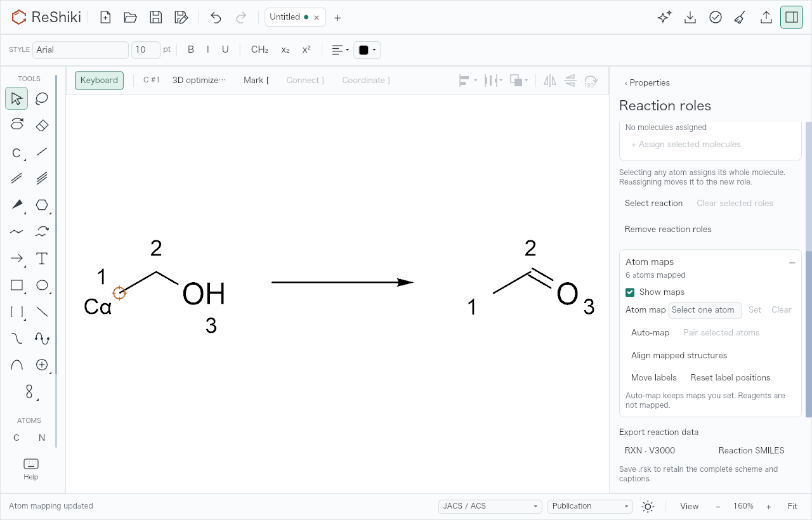812x520 pixels.
Task: Add a new document tab
Action: (337, 18)
